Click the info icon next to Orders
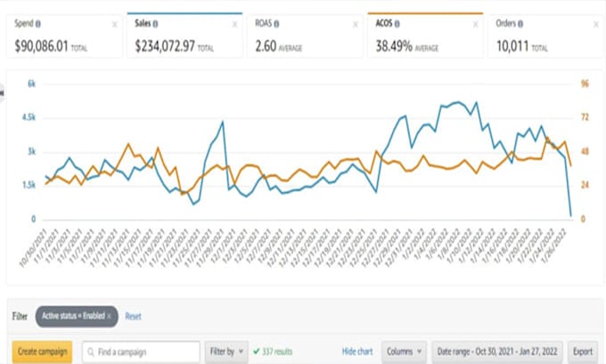The width and height of the screenshot is (606, 364). coord(521,24)
